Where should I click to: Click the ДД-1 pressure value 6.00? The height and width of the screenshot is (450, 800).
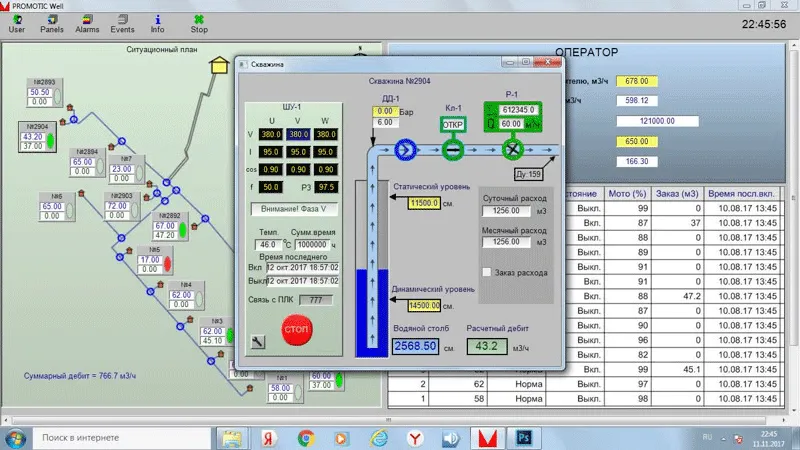pyautogui.click(x=385, y=122)
